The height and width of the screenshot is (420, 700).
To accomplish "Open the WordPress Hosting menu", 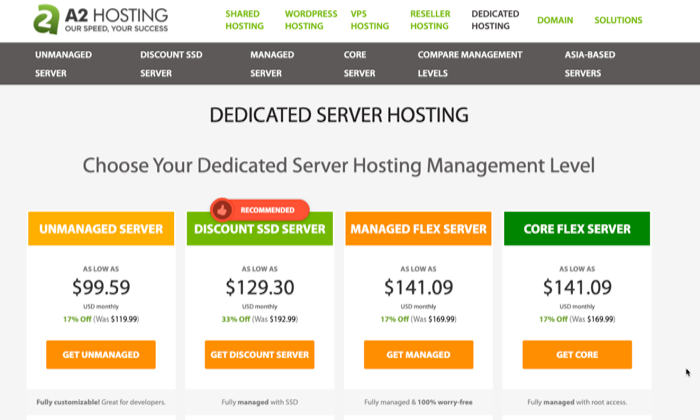I will (x=311, y=20).
